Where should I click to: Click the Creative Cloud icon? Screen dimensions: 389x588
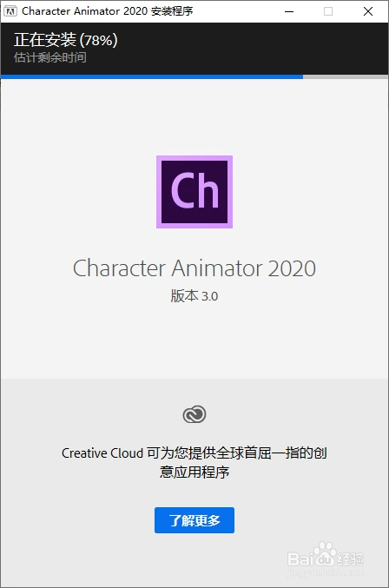pos(194,414)
